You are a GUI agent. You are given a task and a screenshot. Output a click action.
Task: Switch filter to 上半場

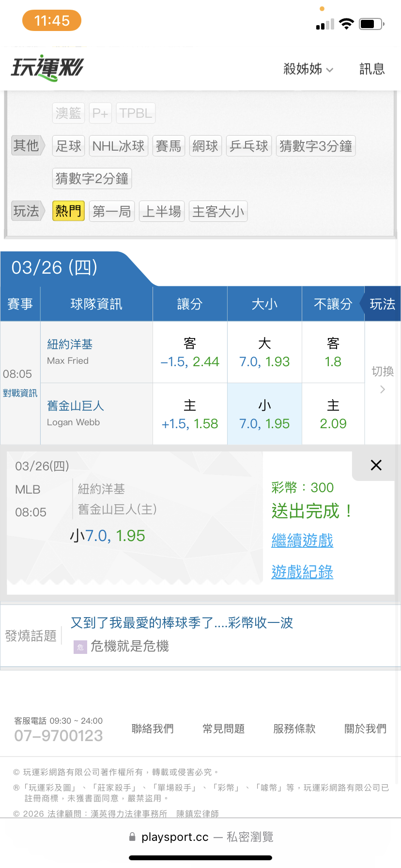tap(162, 211)
